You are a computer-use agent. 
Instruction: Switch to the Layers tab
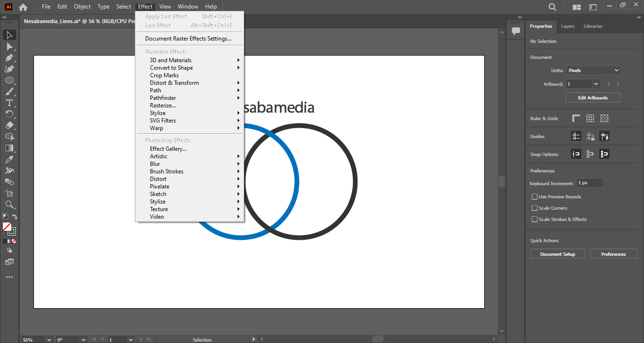click(568, 26)
